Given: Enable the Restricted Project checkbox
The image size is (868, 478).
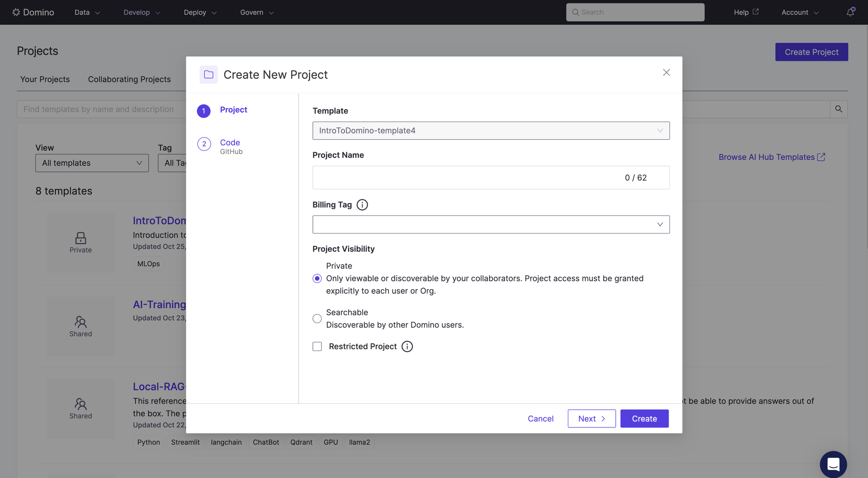Looking at the screenshot, I should 317,347.
